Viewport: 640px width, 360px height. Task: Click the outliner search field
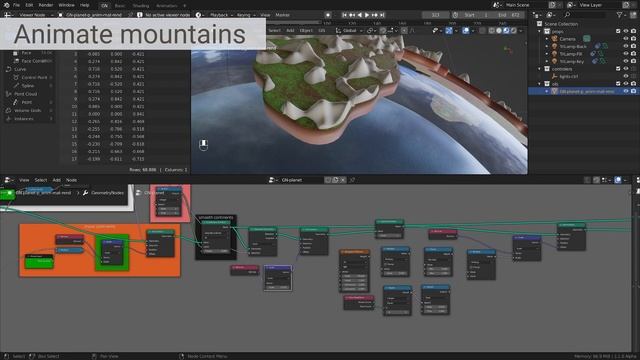[585, 15]
